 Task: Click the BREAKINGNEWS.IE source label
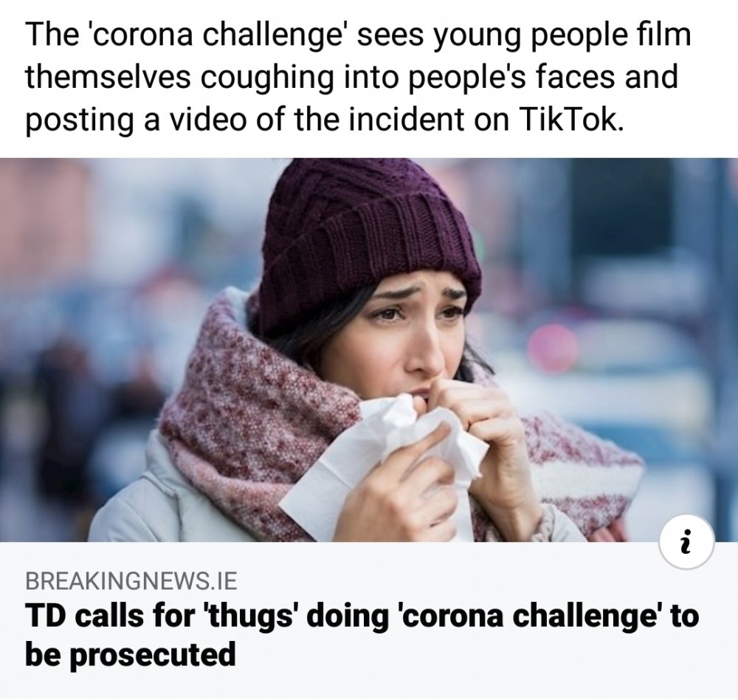(x=131, y=581)
